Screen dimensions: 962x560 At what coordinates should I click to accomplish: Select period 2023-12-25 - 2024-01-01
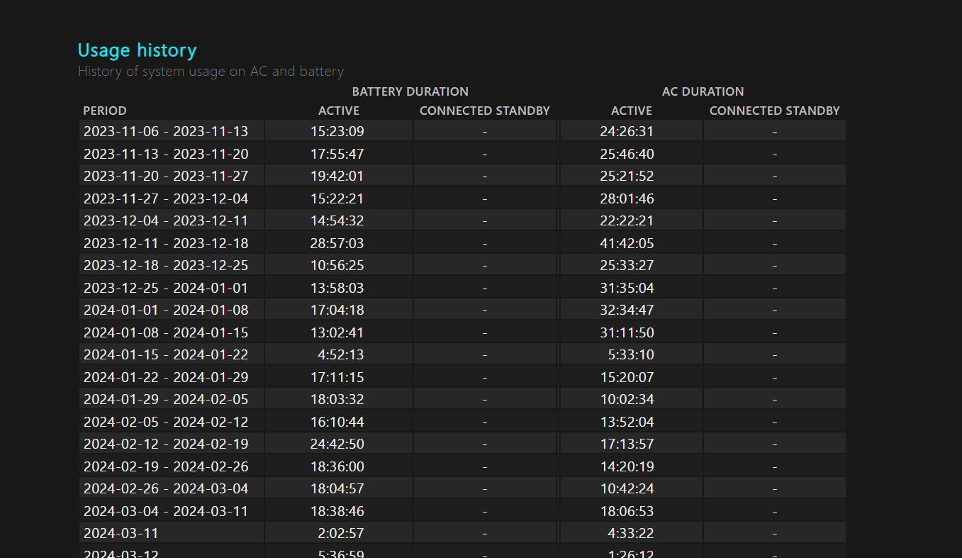point(166,288)
